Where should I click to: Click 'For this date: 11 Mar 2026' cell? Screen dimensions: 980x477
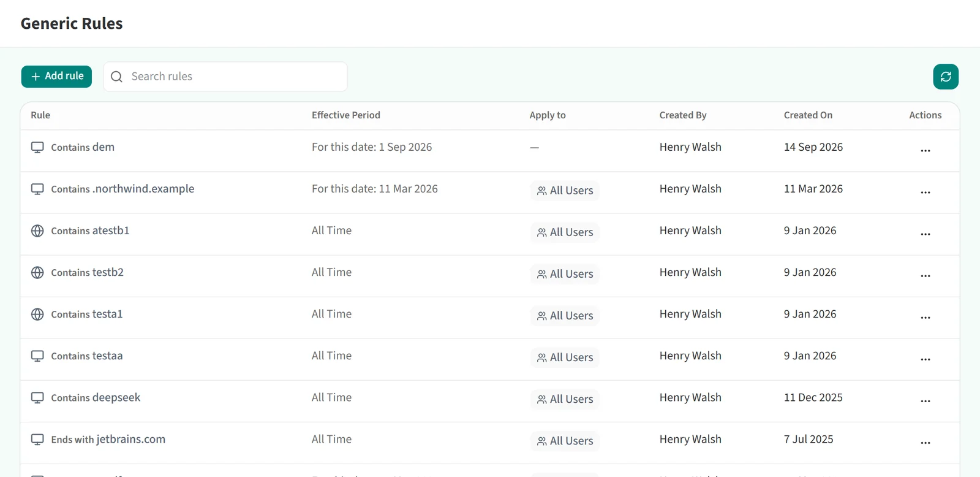[x=375, y=189]
